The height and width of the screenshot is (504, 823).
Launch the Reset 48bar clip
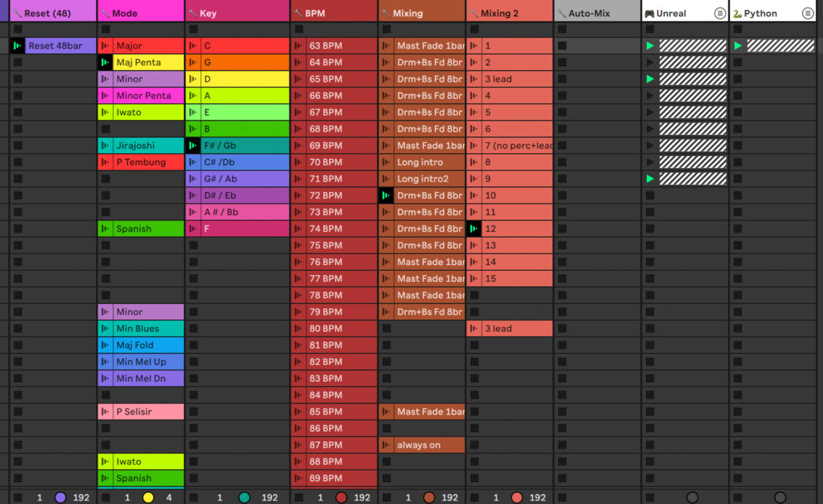[x=16, y=45]
